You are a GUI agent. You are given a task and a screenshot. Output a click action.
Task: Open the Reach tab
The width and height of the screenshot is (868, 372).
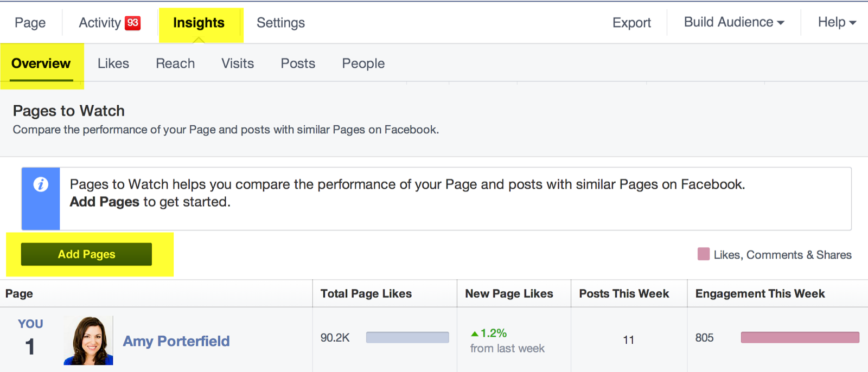(x=175, y=63)
